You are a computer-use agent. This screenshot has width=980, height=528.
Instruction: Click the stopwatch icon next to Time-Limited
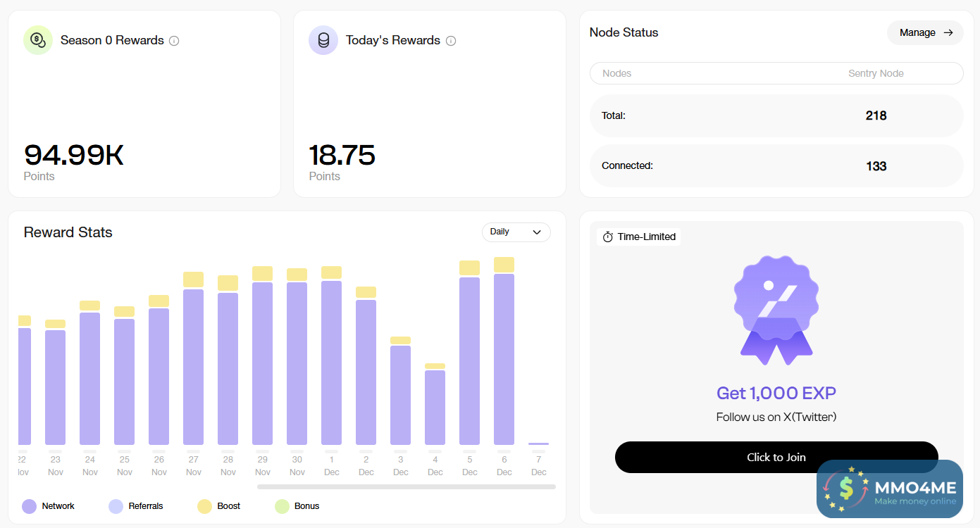point(608,237)
